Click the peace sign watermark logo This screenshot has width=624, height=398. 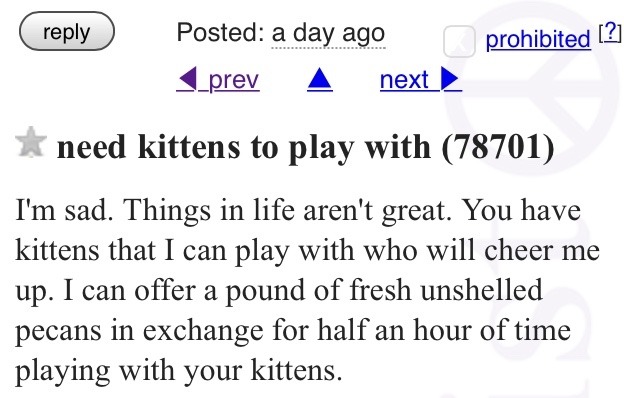pos(533,90)
